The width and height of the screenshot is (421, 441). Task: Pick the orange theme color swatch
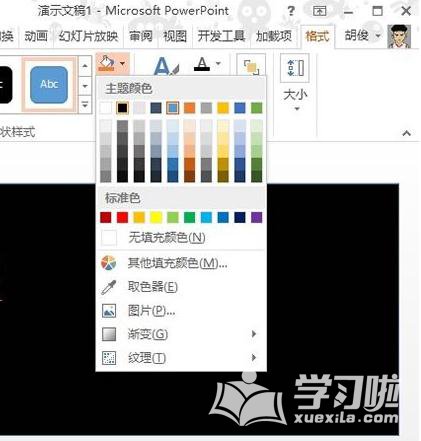189,108
